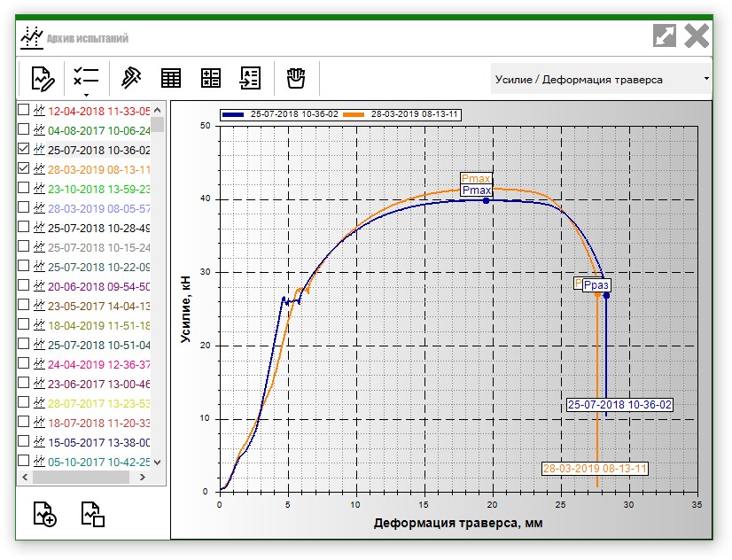Enable the 12-04-2018 11-33-05 test checkbox
The height and width of the screenshot is (560, 732).
23,110
